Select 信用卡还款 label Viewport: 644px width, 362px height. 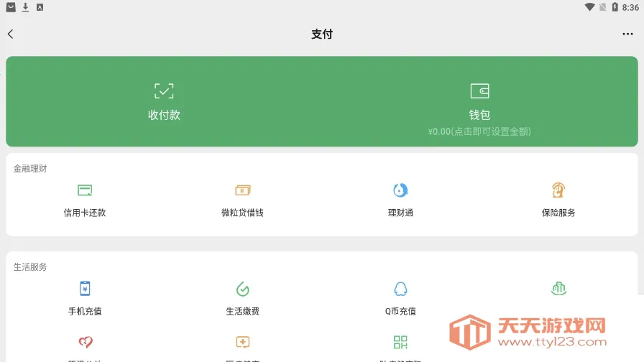(x=85, y=213)
